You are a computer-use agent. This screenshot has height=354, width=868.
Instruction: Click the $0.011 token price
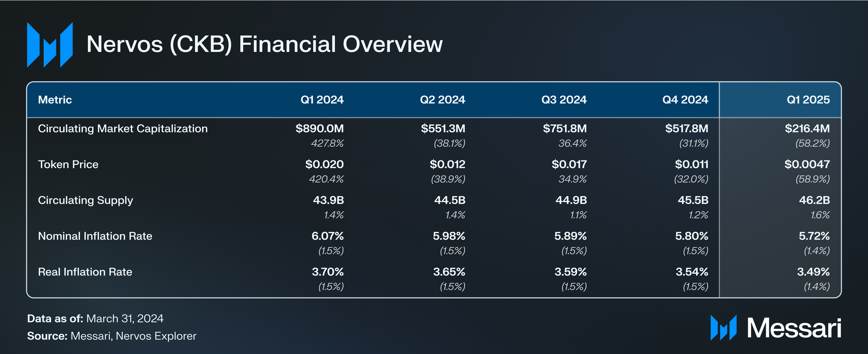tap(692, 164)
